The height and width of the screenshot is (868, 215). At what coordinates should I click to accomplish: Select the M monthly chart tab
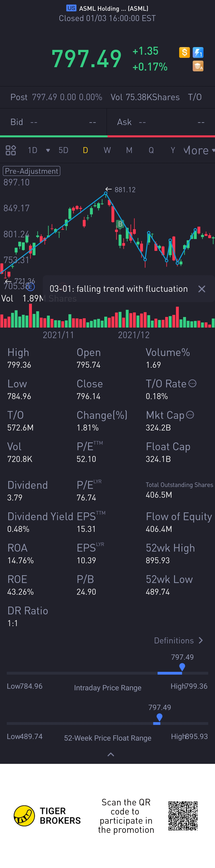[129, 150]
